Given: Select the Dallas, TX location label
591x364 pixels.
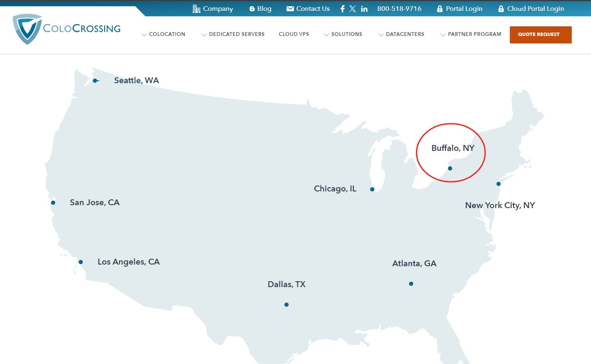Looking at the screenshot, I should click(x=287, y=284).
